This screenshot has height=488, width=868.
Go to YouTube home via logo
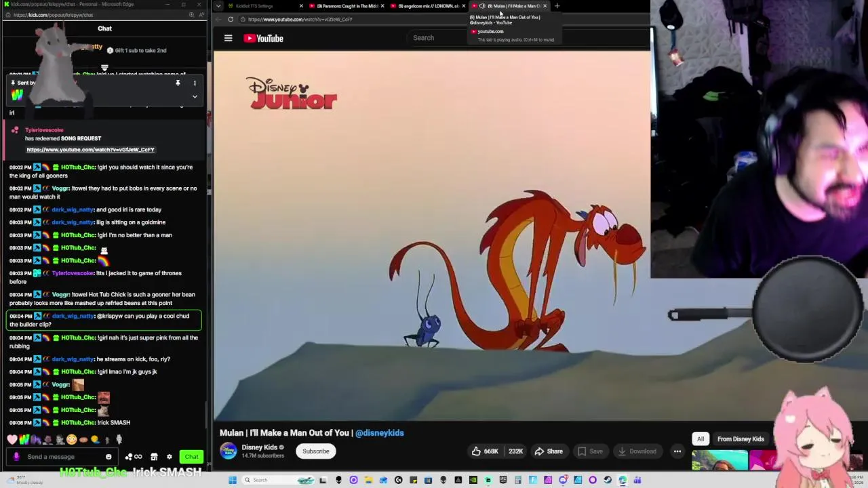pyautogui.click(x=263, y=38)
